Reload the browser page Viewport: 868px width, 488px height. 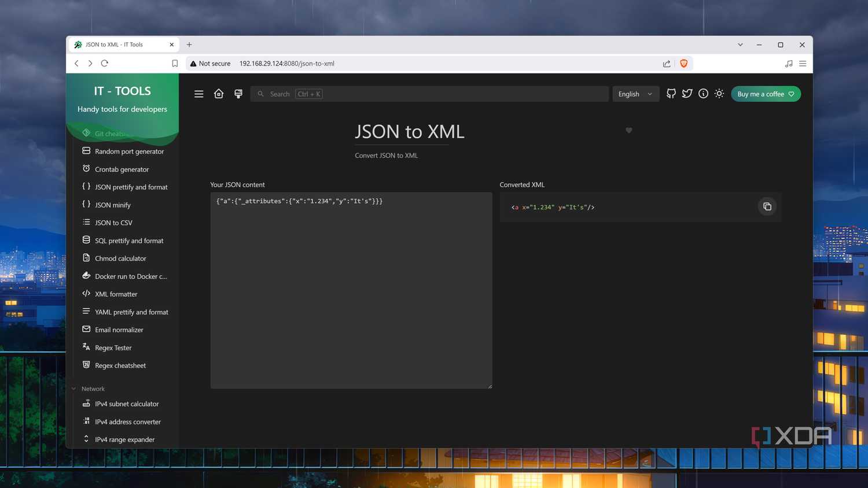(105, 64)
